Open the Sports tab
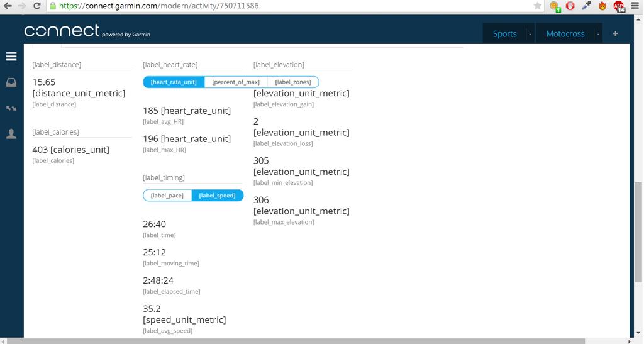Screen dimensions: 644x344 coord(505,34)
